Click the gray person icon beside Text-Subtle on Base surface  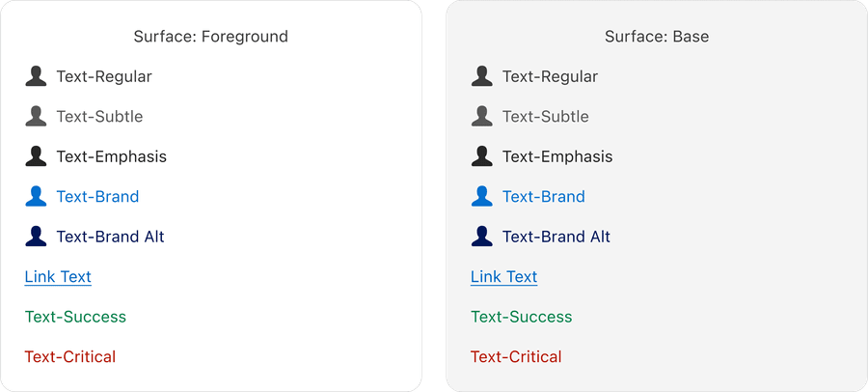point(482,117)
